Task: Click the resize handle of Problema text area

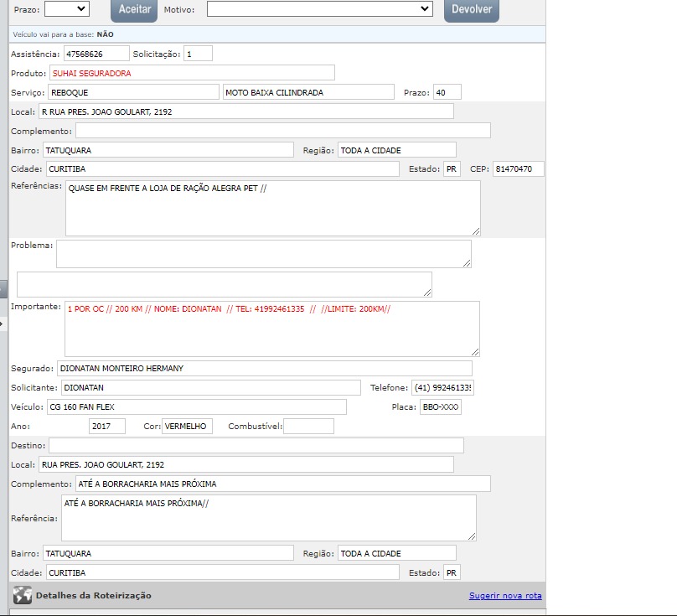Action: coord(467,263)
